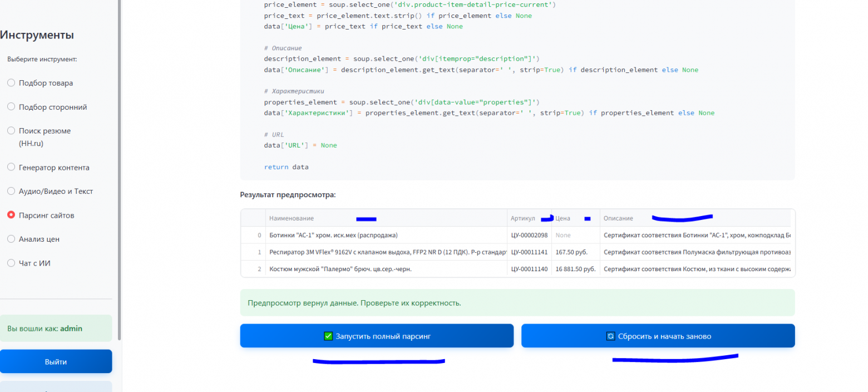Switch to Генератор контента tool
868x392 pixels.
click(11, 168)
